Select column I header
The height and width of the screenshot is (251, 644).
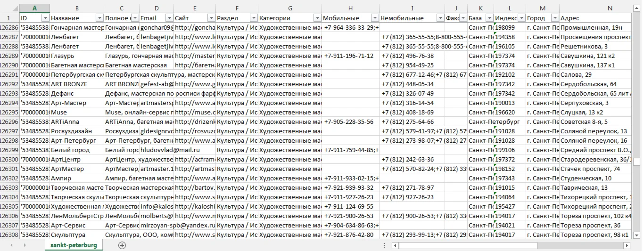412,8
